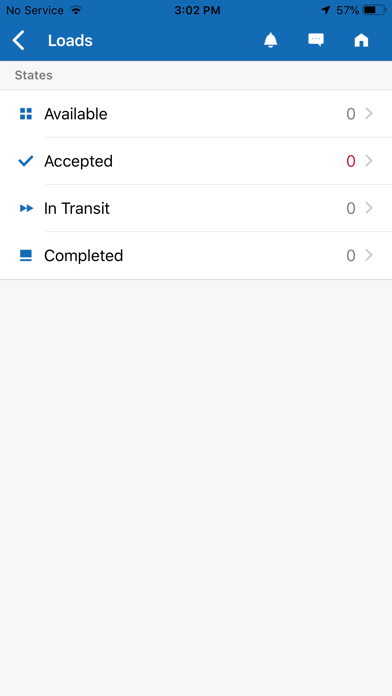Tap the In Transit fast-forward icon

[x=27, y=208]
